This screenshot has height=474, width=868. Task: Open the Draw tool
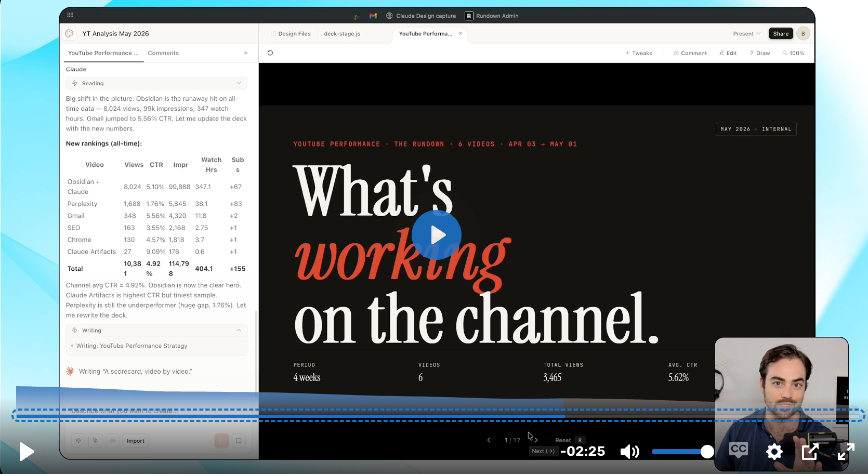(760, 53)
